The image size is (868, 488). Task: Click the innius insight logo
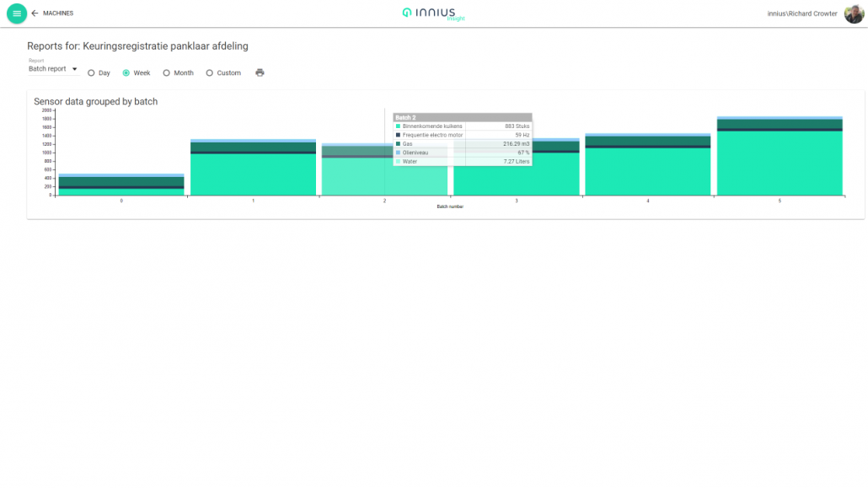coord(433,13)
